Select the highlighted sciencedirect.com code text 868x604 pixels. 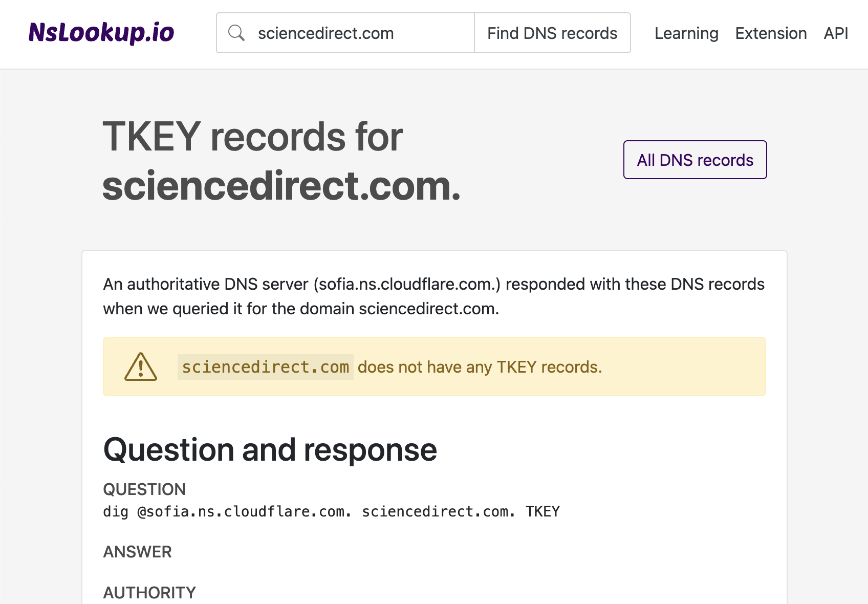[x=265, y=366]
